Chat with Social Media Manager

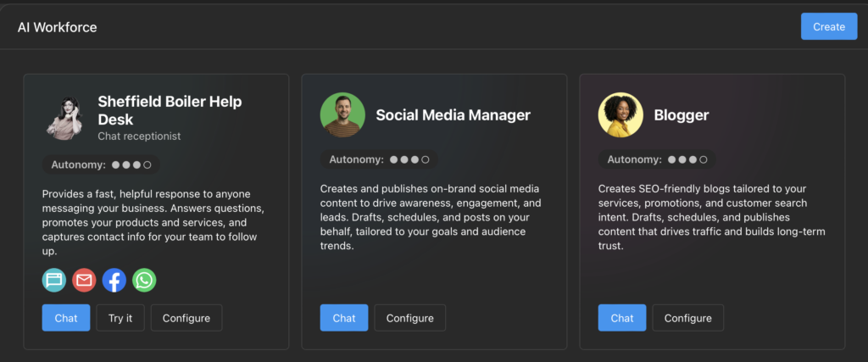click(x=344, y=318)
